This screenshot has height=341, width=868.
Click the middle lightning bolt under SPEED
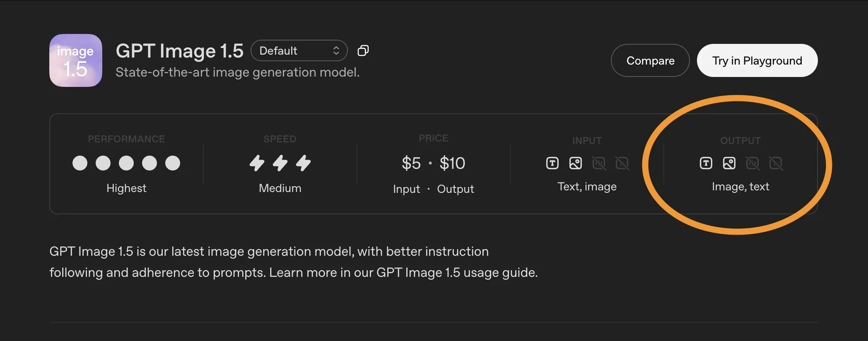click(280, 163)
